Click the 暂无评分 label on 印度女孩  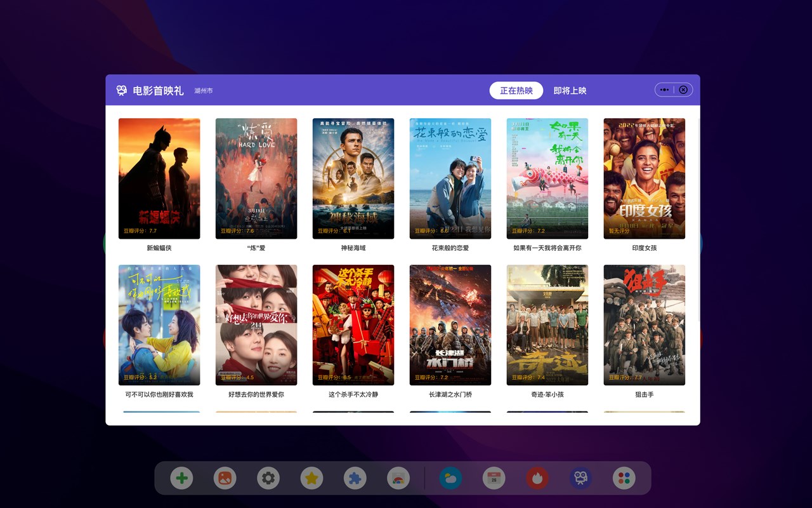[x=619, y=231]
